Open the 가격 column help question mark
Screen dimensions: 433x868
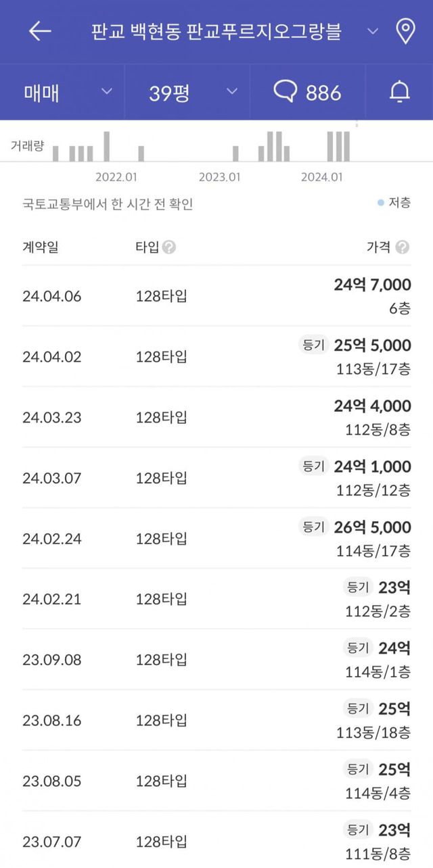404,247
